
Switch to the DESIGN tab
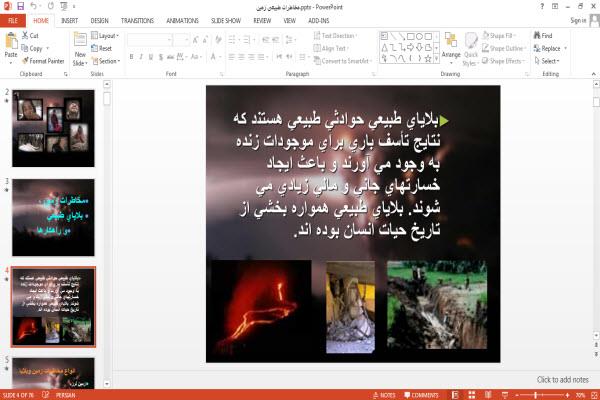click(x=99, y=21)
